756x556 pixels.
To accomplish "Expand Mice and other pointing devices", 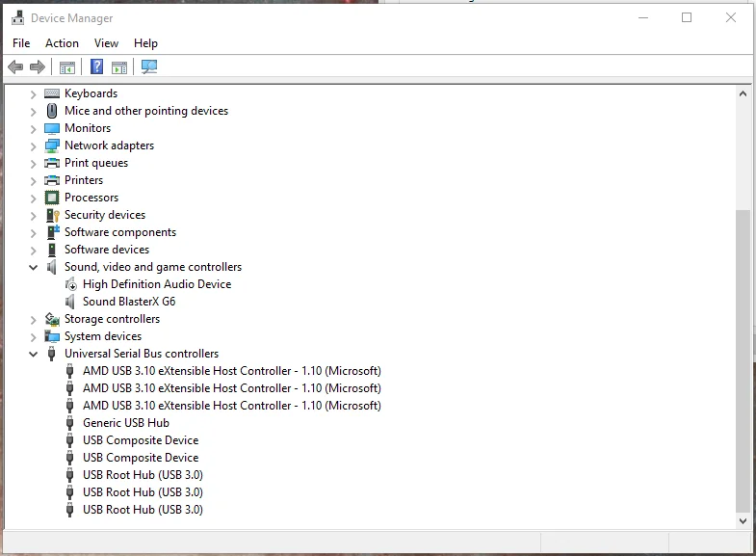I will point(33,112).
